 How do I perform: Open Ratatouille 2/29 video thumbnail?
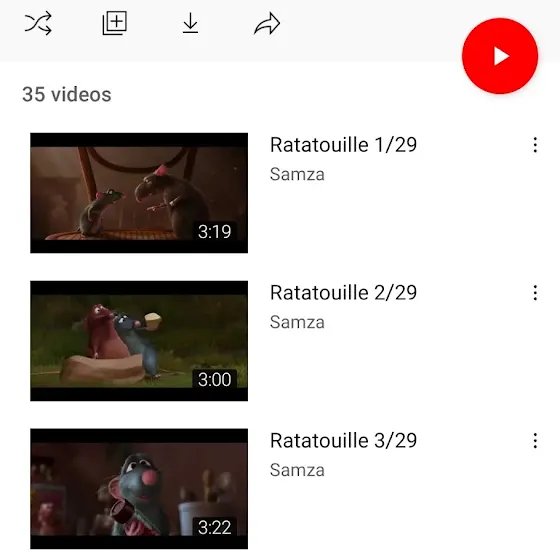point(139,341)
